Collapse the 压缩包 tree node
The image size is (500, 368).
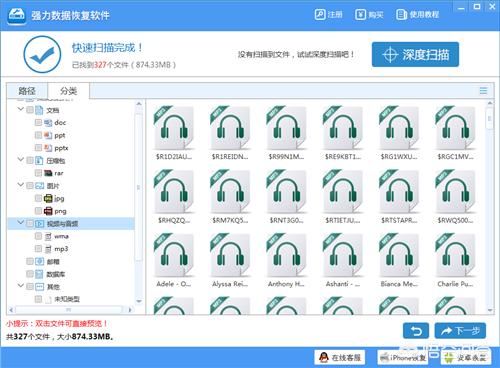(x=21, y=160)
